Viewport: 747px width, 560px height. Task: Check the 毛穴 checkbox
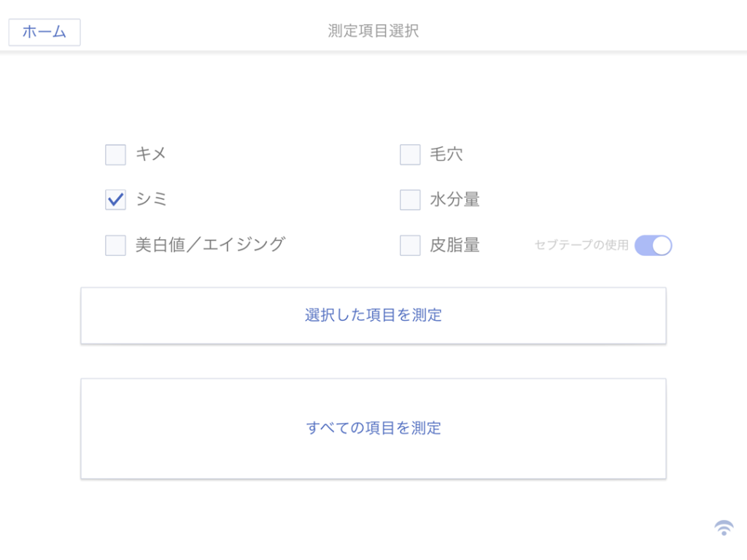[410, 155]
